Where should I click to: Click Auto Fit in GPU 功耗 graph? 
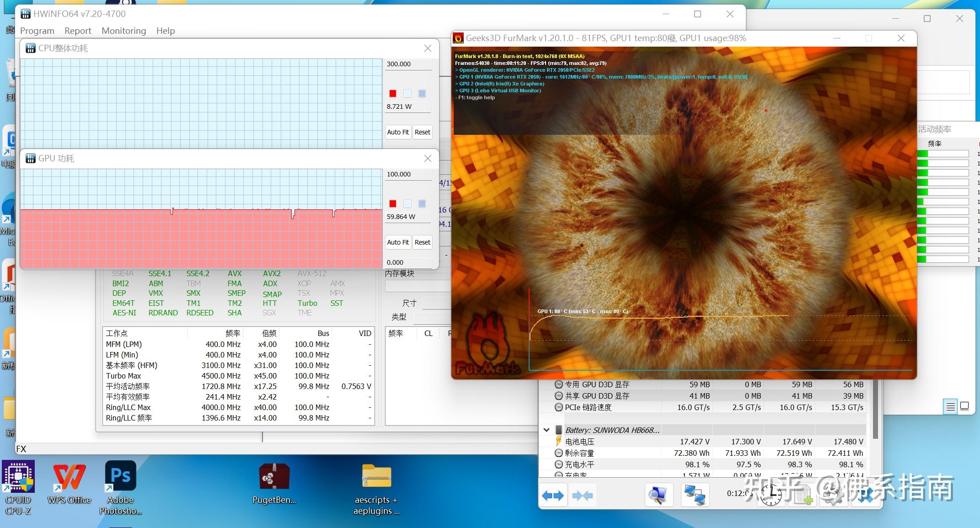point(398,242)
